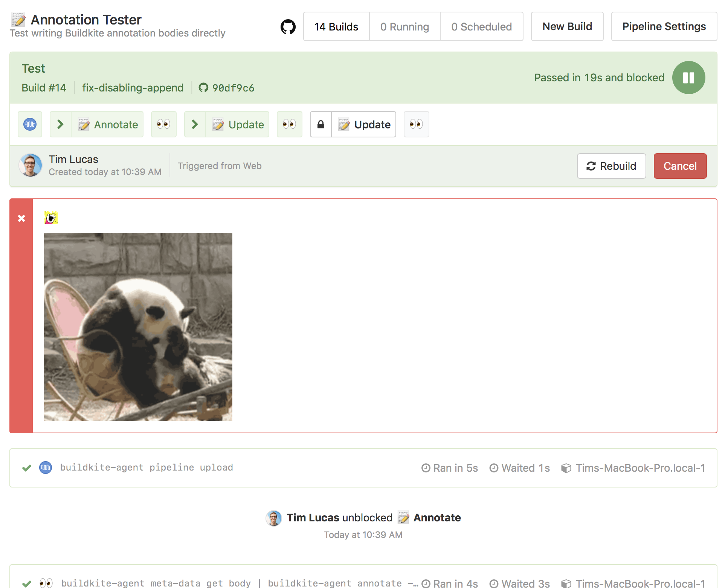
Task: Click the pipeline upload step icon
Action: pyautogui.click(x=30, y=124)
